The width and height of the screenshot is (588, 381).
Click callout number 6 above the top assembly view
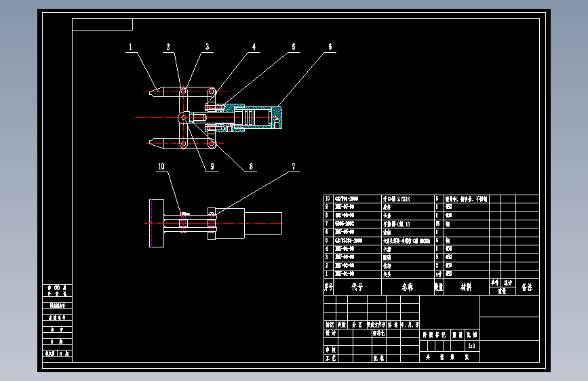coord(330,47)
